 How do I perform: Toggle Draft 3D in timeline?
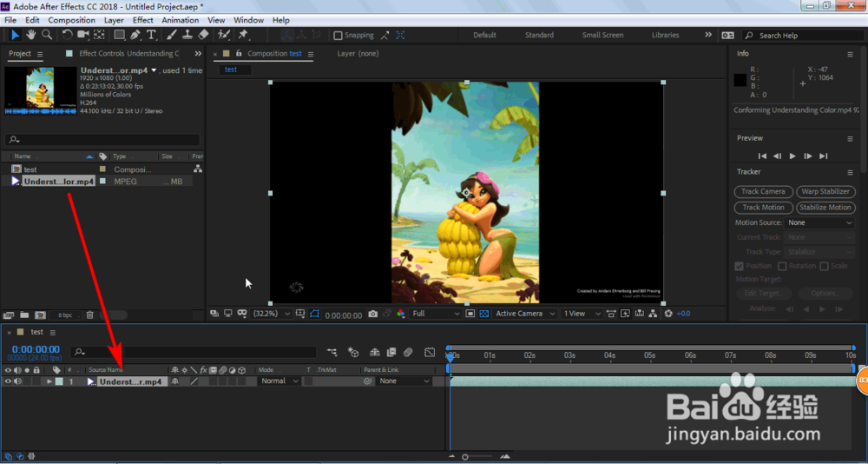(x=354, y=351)
